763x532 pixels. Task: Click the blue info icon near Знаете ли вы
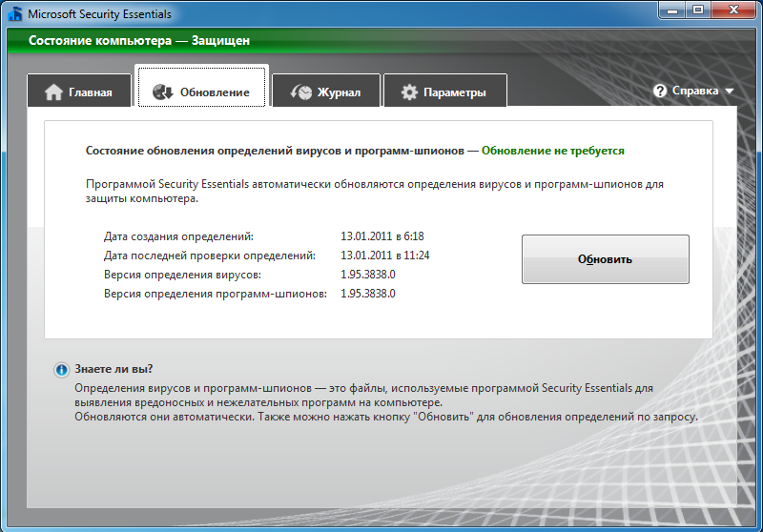61,370
